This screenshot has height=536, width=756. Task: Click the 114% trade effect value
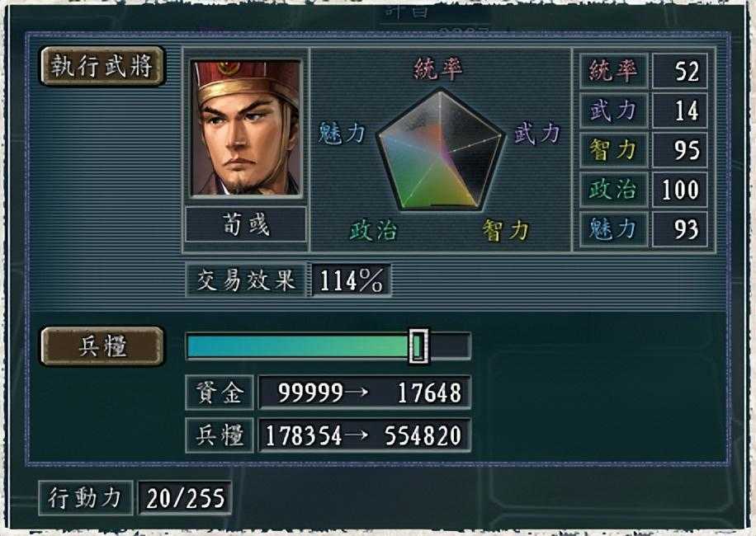tap(351, 280)
